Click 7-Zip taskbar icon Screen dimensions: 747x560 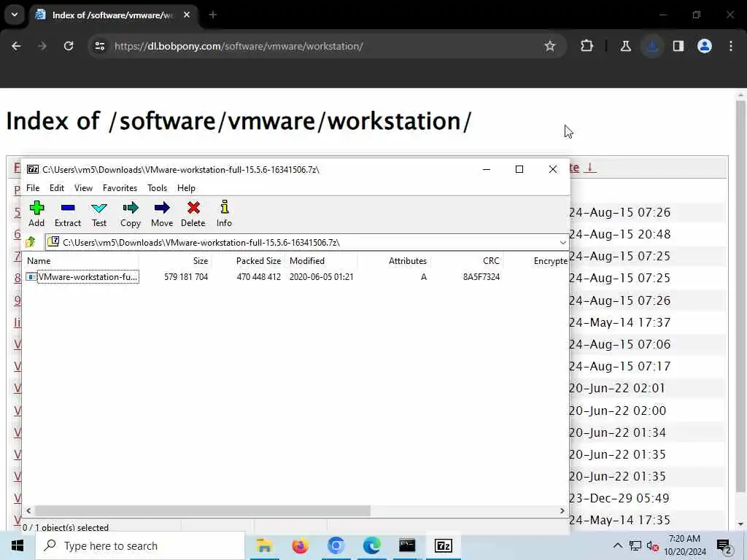point(443,545)
